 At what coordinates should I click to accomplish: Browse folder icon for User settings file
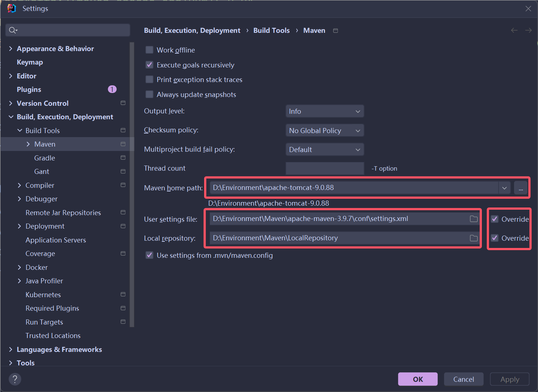(473, 219)
